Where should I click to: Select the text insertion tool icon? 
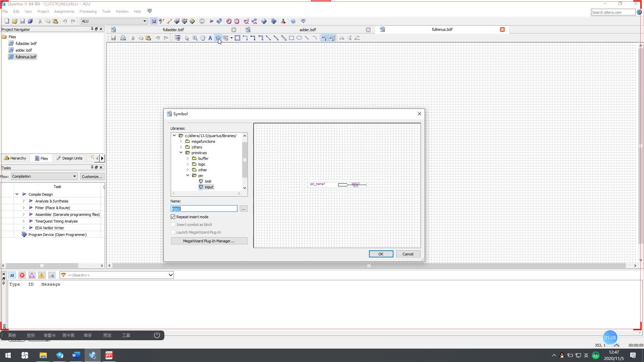tap(210, 38)
